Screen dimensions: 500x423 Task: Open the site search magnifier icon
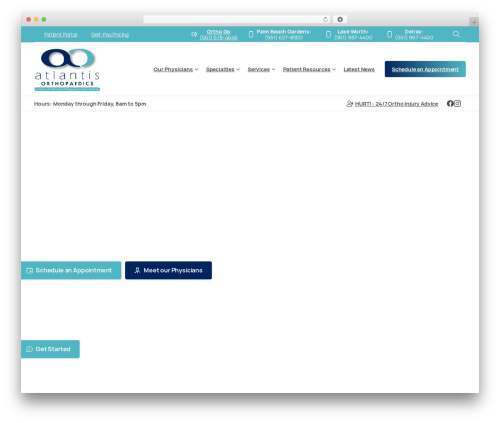(456, 34)
